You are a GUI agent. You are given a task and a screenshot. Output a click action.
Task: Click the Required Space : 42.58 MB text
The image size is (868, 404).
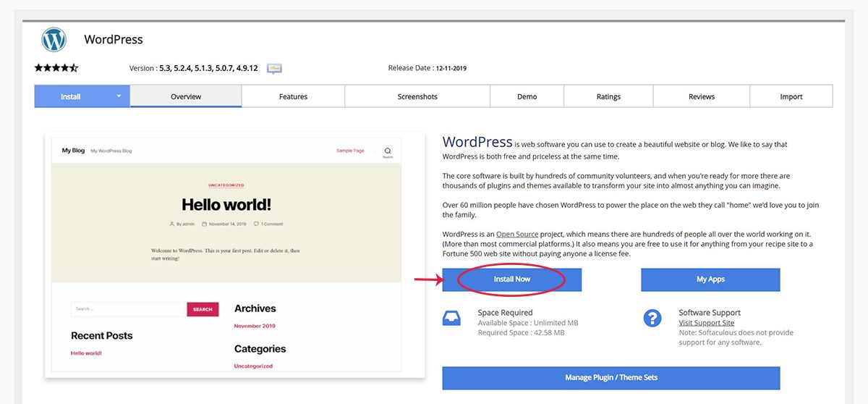click(x=522, y=333)
